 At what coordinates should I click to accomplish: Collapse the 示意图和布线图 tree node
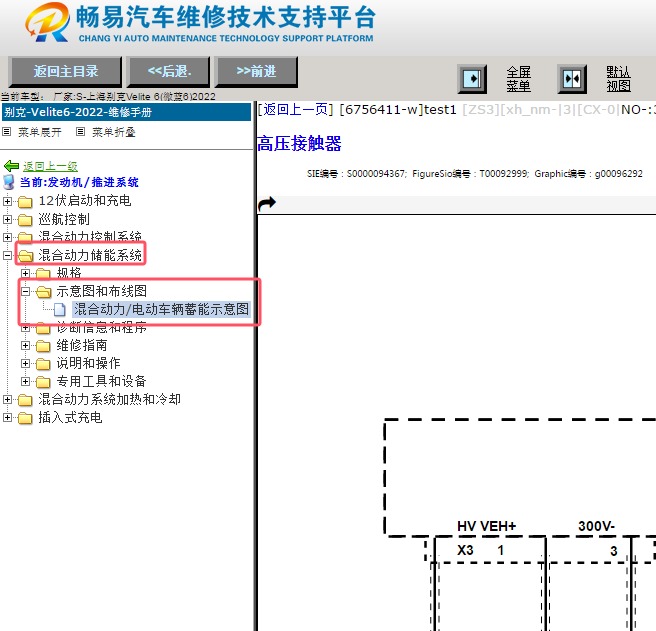(26, 291)
